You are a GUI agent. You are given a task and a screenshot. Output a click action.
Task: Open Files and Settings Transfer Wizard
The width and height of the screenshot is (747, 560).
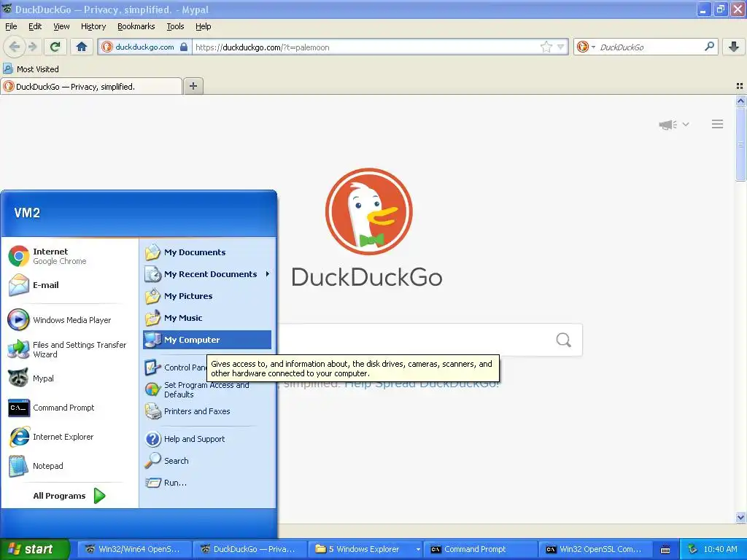69,349
